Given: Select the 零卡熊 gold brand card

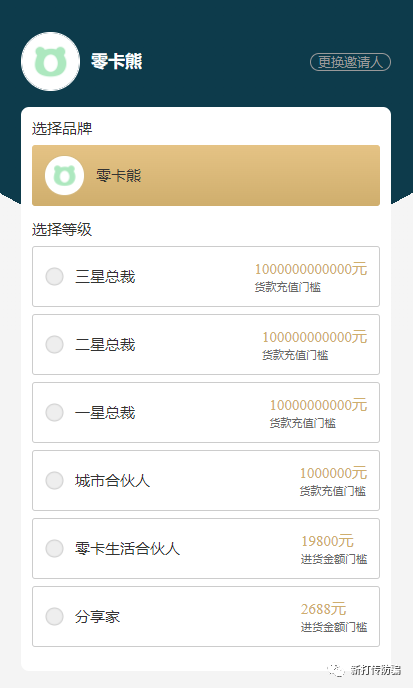Looking at the screenshot, I should point(206,176).
